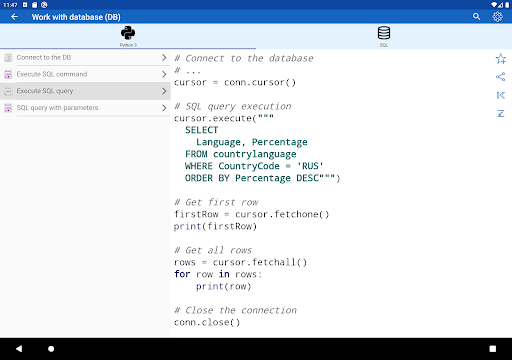This screenshot has height=360, width=512.
Task: Expand SQL query with parameters chevron
Action: coord(164,108)
